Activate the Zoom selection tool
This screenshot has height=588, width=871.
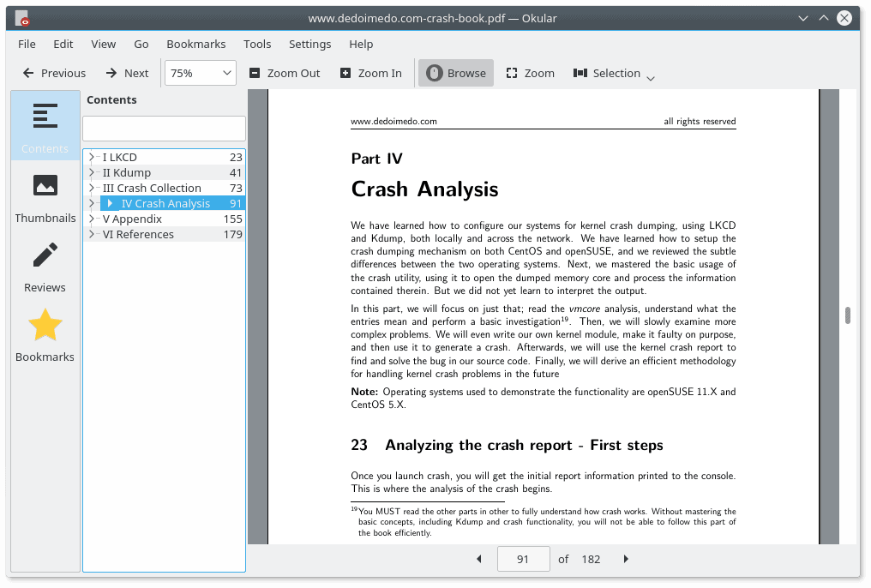tap(530, 74)
